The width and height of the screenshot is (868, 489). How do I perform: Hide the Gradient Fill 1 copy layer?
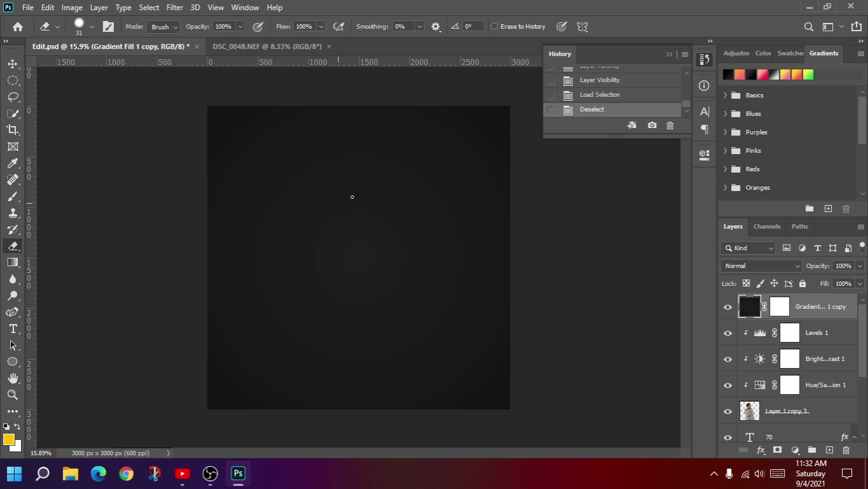tap(728, 307)
